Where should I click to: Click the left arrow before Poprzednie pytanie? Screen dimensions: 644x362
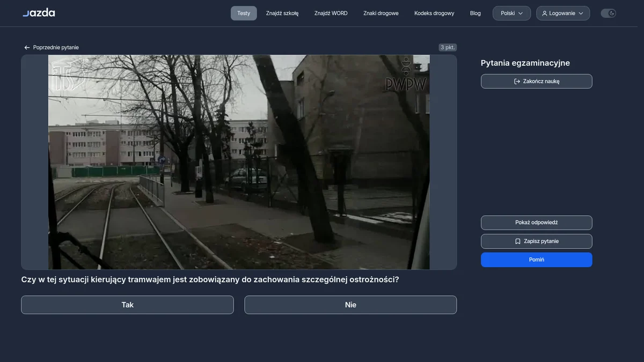point(27,48)
